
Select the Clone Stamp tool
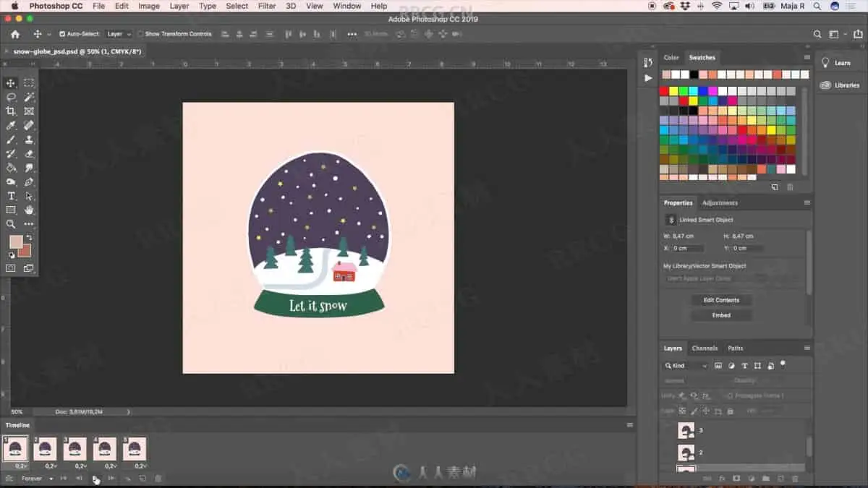pyautogui.click(x=29, y=140)
